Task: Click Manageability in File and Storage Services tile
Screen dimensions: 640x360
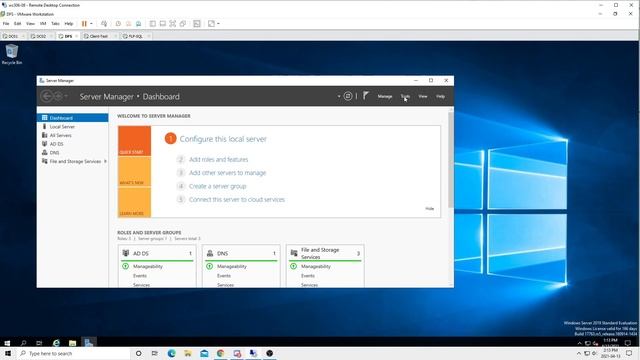Action: [316, 267]
